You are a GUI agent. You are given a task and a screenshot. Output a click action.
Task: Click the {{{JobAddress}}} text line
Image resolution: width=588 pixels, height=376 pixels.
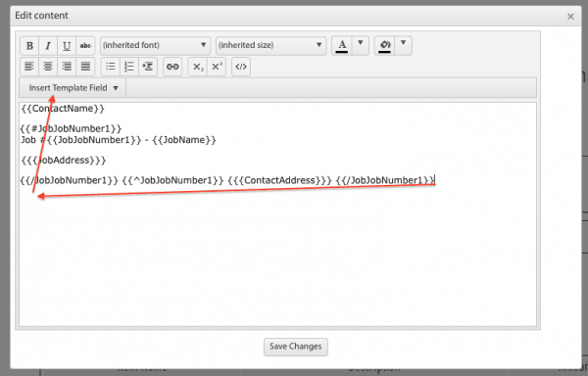64,161
